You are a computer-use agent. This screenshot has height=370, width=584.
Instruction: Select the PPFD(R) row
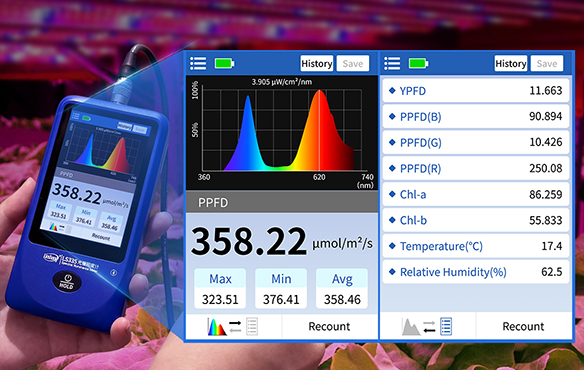476,168
